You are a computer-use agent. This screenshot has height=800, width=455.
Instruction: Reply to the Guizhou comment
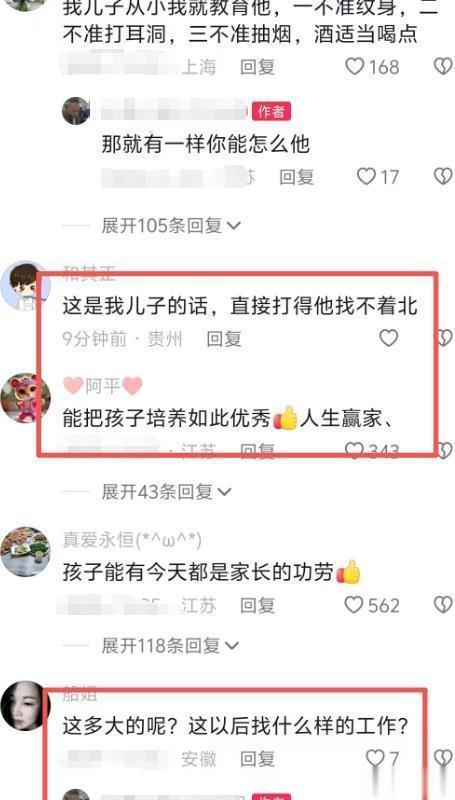pos(224,339)
